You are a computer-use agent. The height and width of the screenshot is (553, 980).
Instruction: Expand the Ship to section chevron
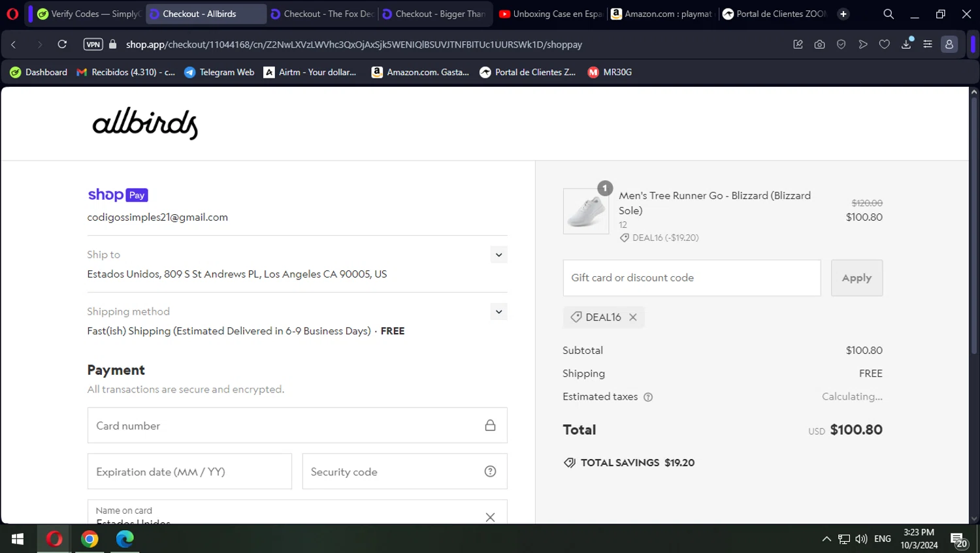point(498,255)
